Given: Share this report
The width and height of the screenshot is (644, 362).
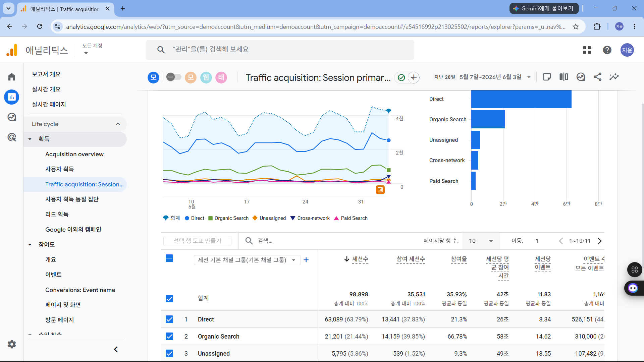Looking at the screenshot, I should point(597,77).
